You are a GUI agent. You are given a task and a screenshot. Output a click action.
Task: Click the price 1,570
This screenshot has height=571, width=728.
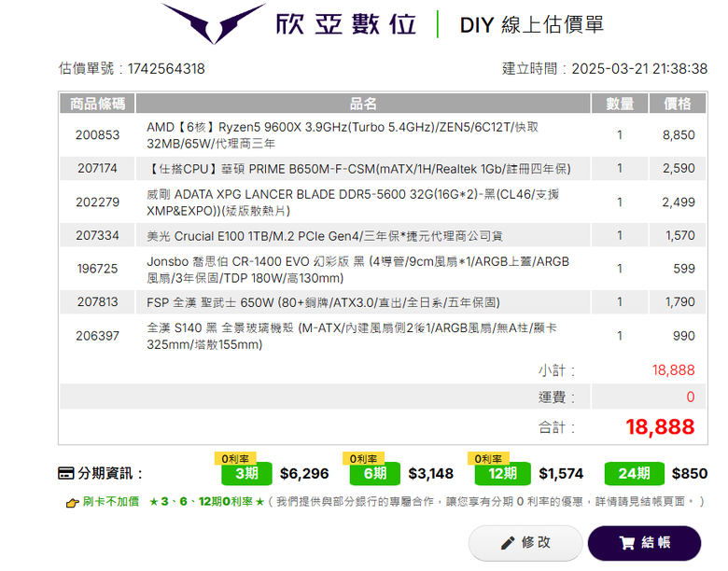[680, 235]
